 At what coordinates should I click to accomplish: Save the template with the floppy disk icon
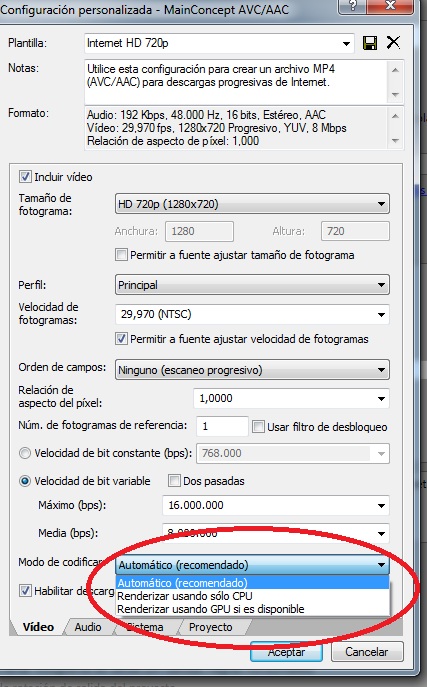pyautogui.click(x=370, y=43)
